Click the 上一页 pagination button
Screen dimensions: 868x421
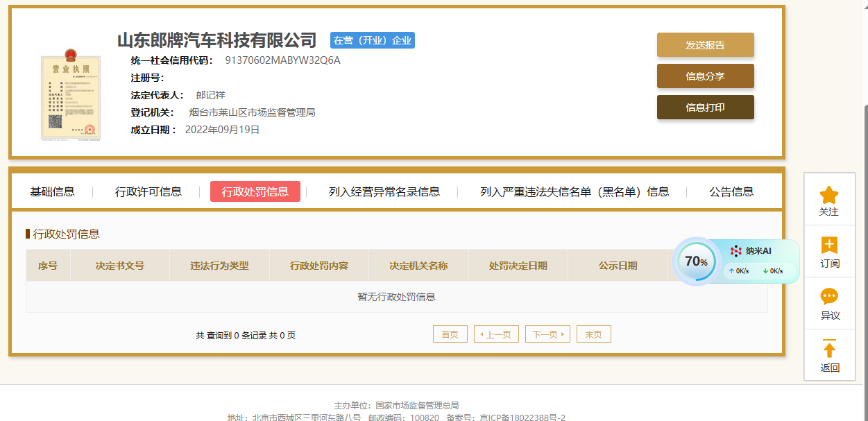point(497,334)
